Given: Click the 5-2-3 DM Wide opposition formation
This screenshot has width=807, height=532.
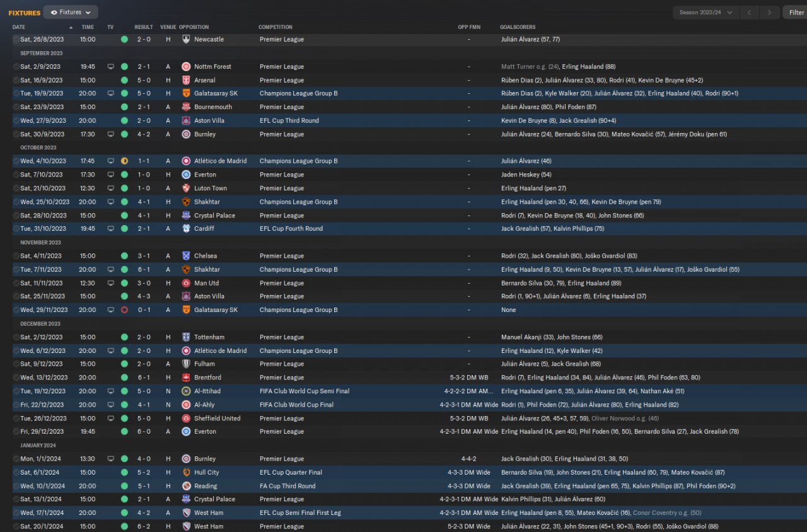Looking at the screenshot, I should pyautogui.click(x=468, y=526).
